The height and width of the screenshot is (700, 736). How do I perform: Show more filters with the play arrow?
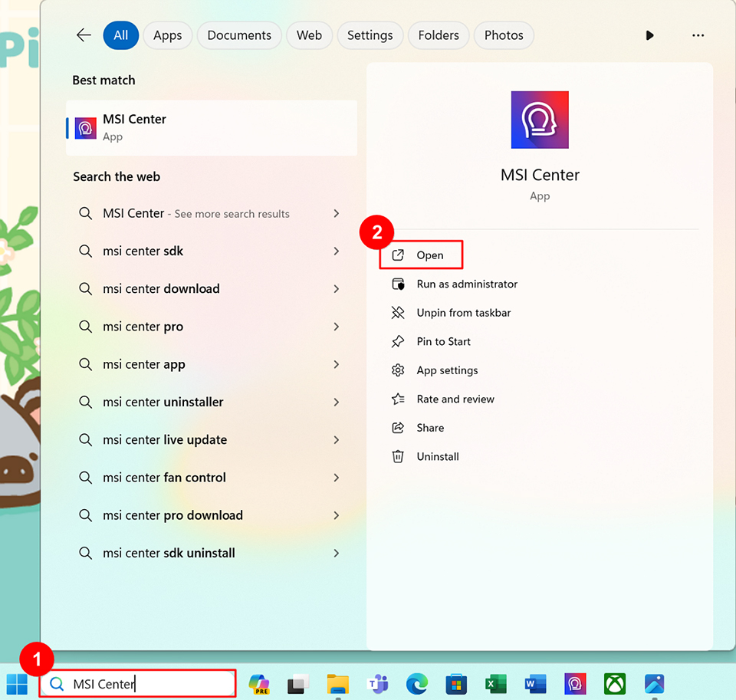(x=649, y=35)
